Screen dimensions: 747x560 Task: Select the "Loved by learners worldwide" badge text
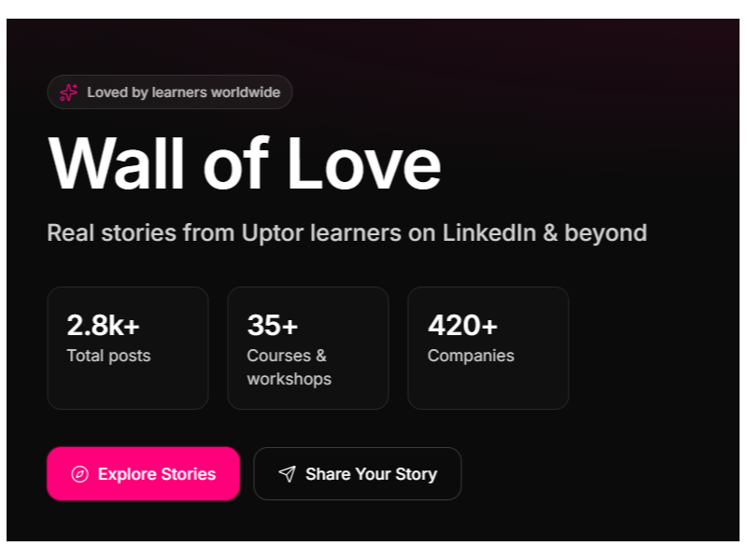pyautogui.click(x=183, y=92)
